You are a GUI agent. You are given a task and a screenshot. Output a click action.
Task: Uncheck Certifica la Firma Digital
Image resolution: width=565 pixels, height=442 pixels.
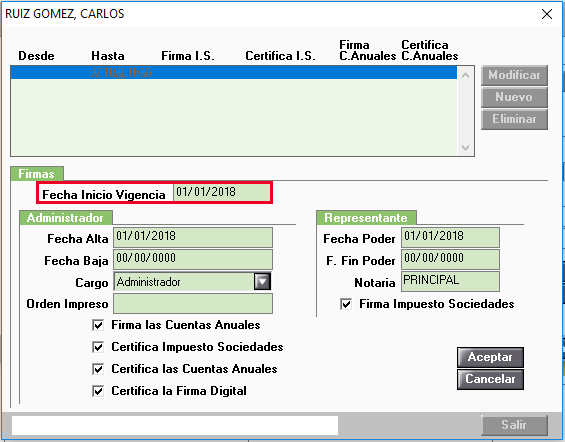(x=98, y=391)
